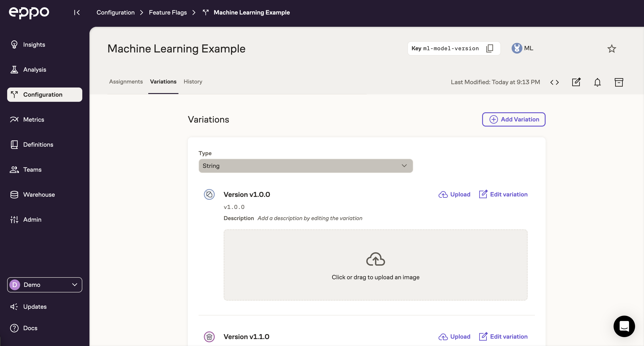Viewport: 644px width, 346px height.
Task: Click the edit pencil icon in toolbar
Action: (x=576, y=81)
